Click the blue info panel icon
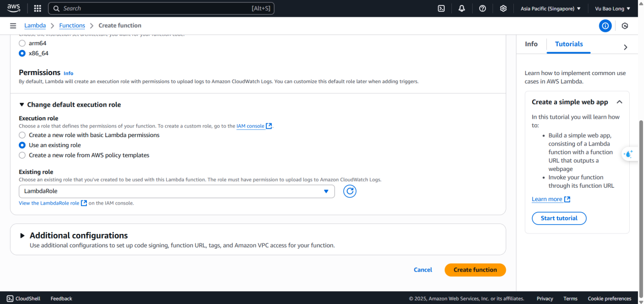Screen dimensions: 644x304 (605, 26)
